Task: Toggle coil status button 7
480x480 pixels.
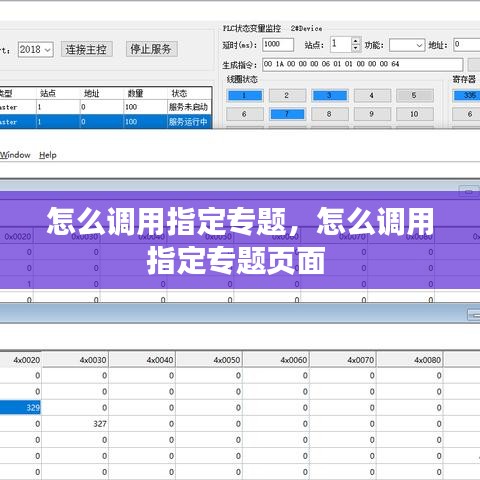Action: pyautogui.click(x=287, y=114)
